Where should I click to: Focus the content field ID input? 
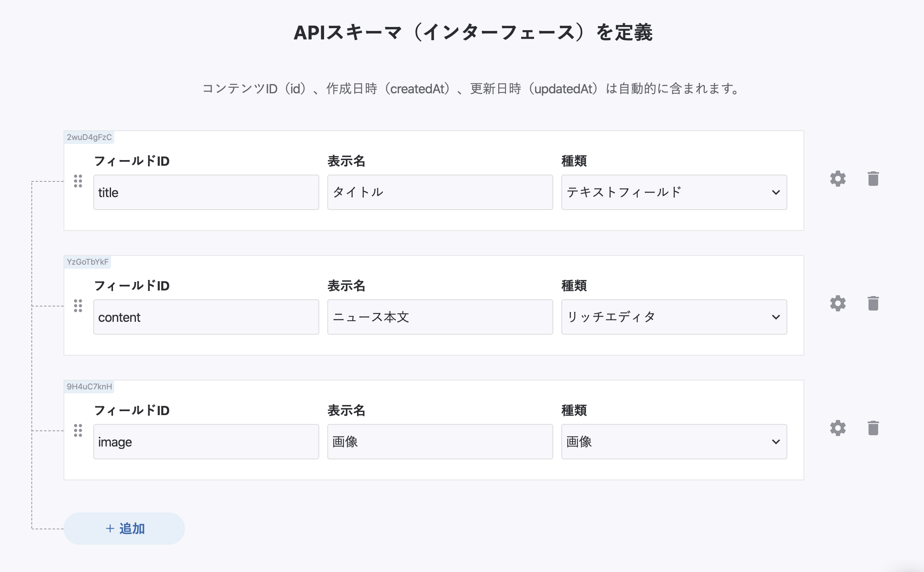point(206,317)
